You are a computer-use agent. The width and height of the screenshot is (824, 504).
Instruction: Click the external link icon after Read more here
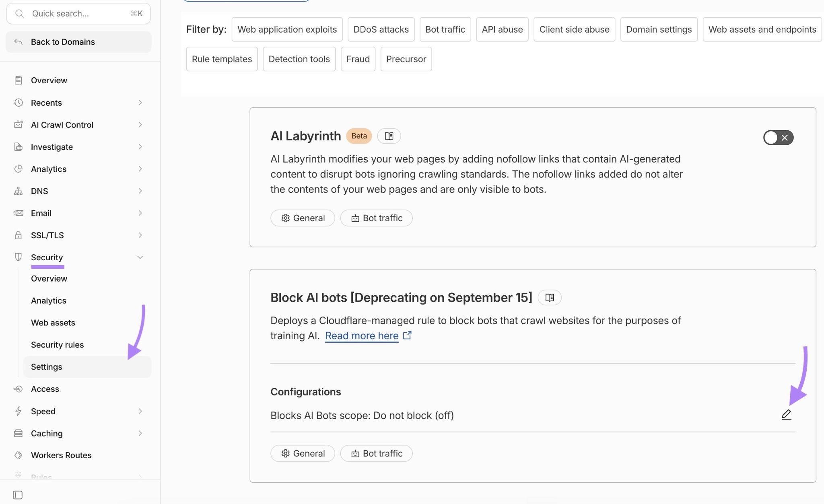click(407, 335)
